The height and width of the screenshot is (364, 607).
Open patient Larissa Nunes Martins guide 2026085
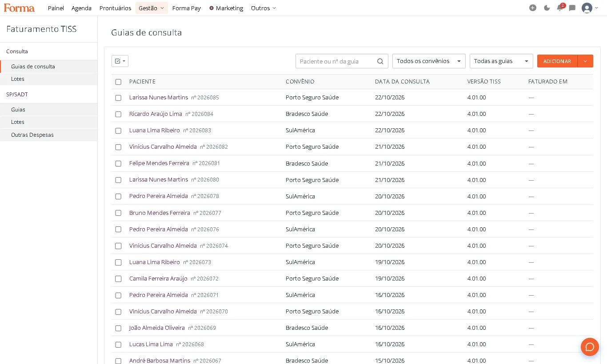click(159, 97)
